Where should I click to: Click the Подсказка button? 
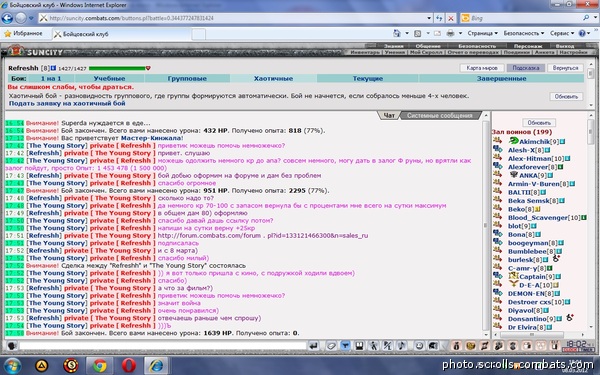click(526, 68)
